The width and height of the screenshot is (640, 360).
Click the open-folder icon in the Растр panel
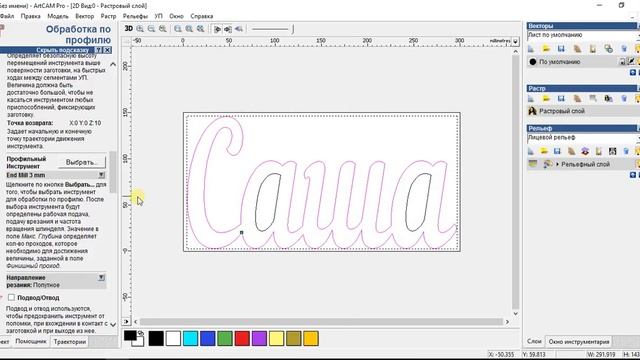click(546, 98)
